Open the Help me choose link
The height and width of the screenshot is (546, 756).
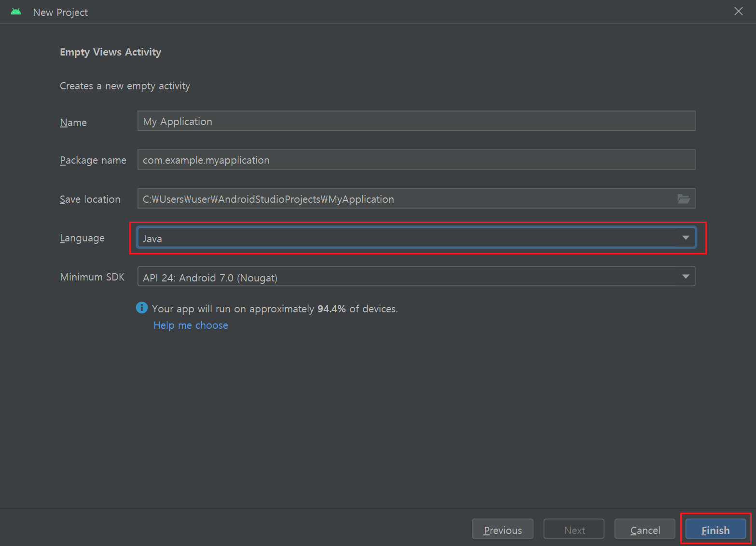coord(191,325)
